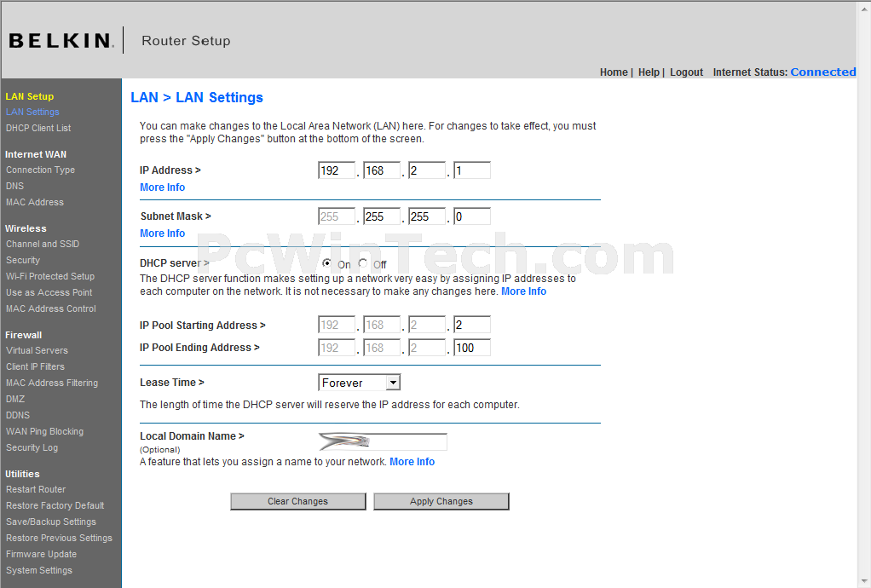Screen dimensions: 871x588
Task: Open the DMZ settings
Action: click(15, 399)
